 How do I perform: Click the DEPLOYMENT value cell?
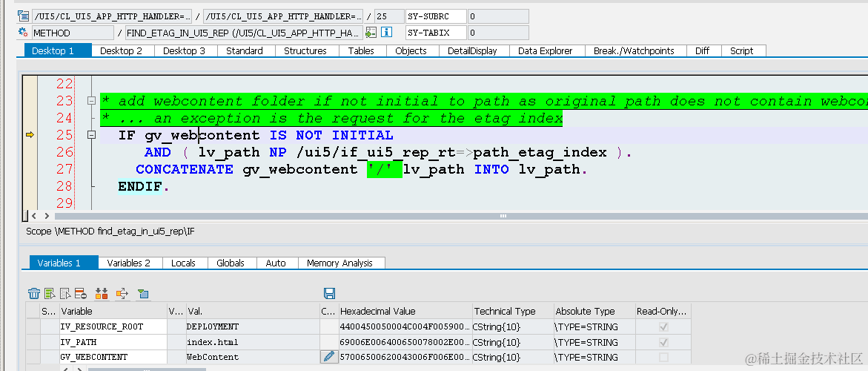coord(252,326)
